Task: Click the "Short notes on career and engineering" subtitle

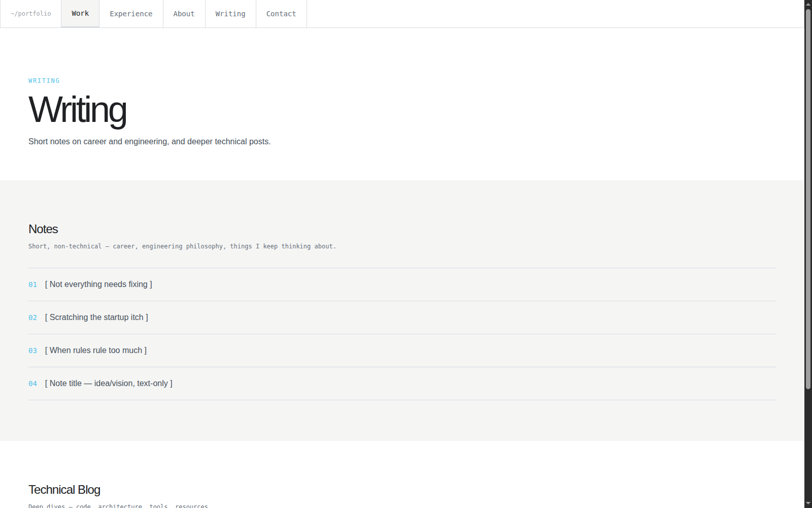Action: [x=150, y=142]
